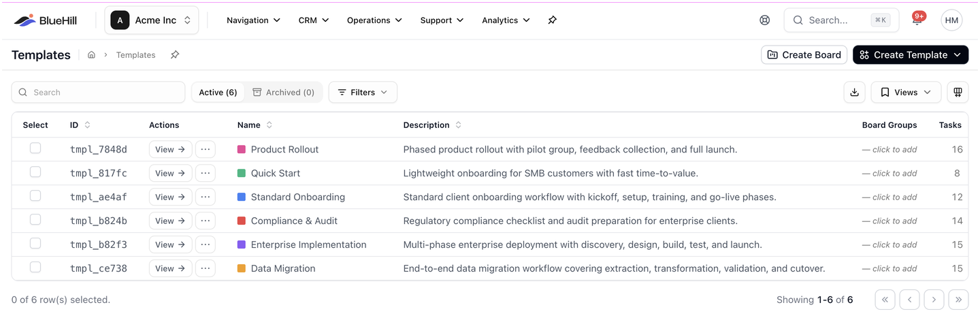Expand the Navigation menu
The width and height of the screenshot is (980, 320).
[x=253, y=20]
